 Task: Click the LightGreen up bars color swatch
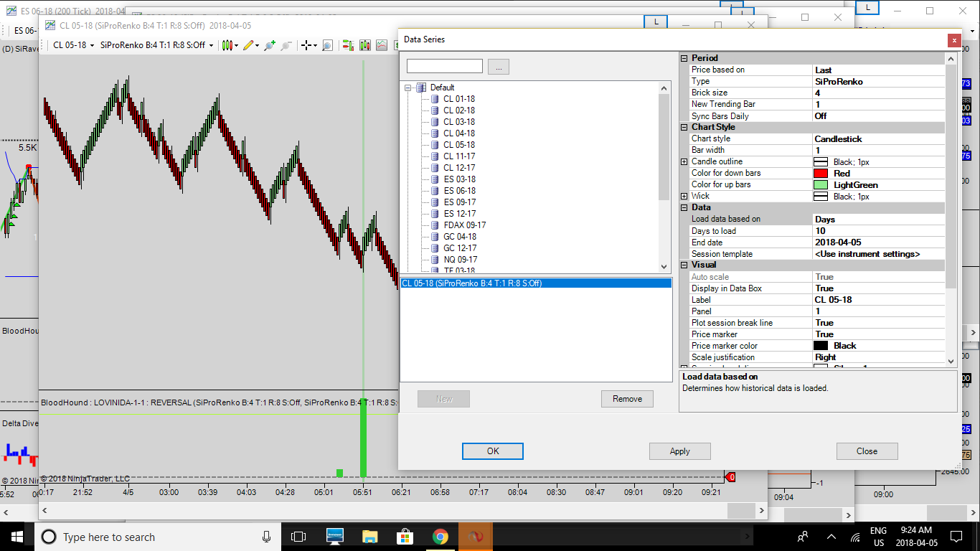point(821,184)
